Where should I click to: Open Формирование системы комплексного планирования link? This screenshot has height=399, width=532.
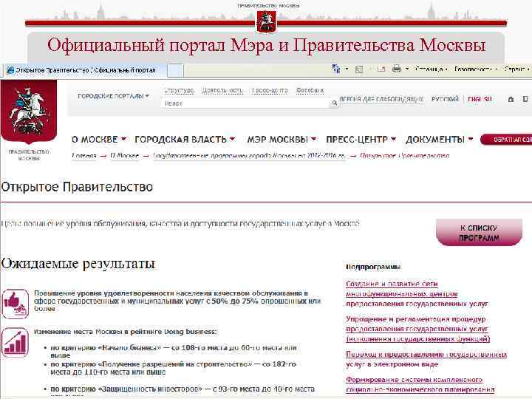click(x=420, y=384)
